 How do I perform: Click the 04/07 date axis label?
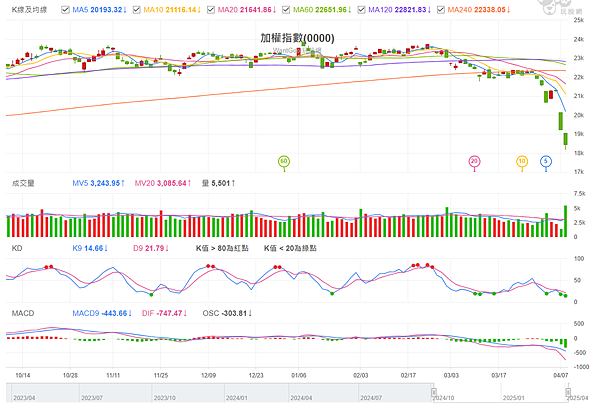[x=561, y=375]
